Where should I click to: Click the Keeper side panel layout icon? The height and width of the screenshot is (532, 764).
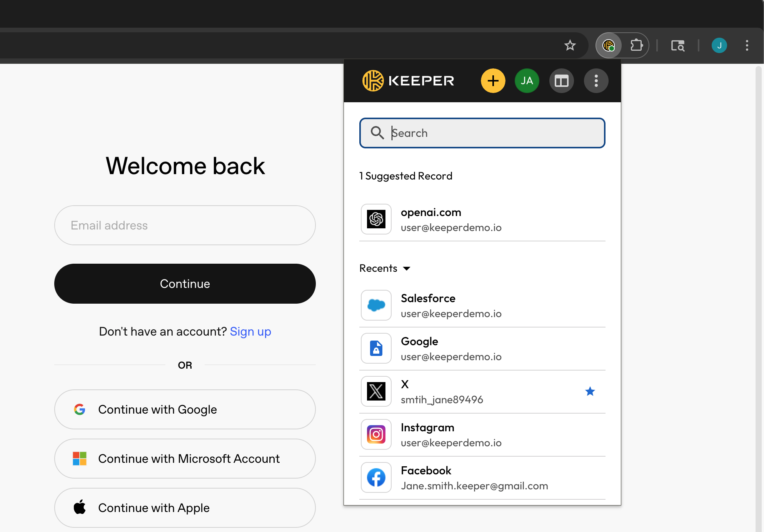click(x=561, y=81)
